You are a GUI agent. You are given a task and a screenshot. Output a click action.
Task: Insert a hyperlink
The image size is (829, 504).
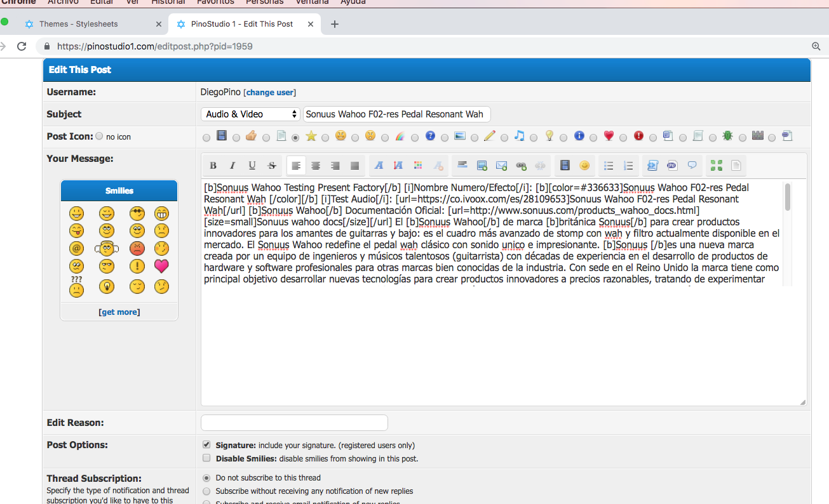coord(522,166)
